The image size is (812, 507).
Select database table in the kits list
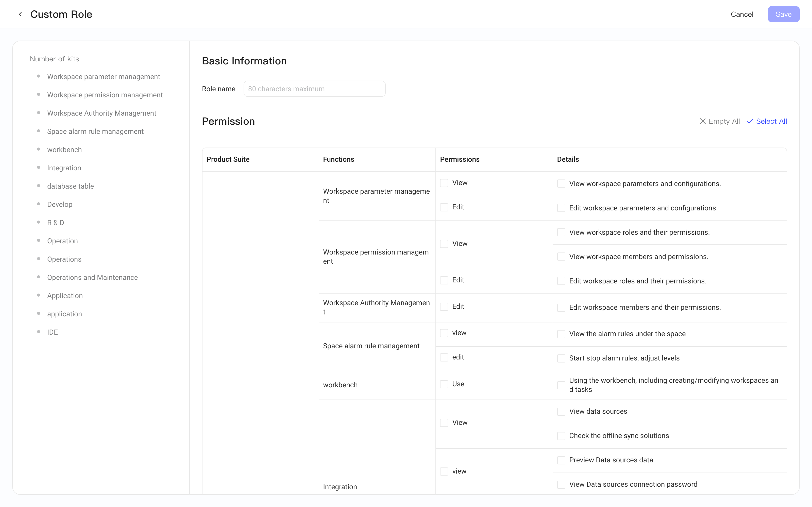71,186
